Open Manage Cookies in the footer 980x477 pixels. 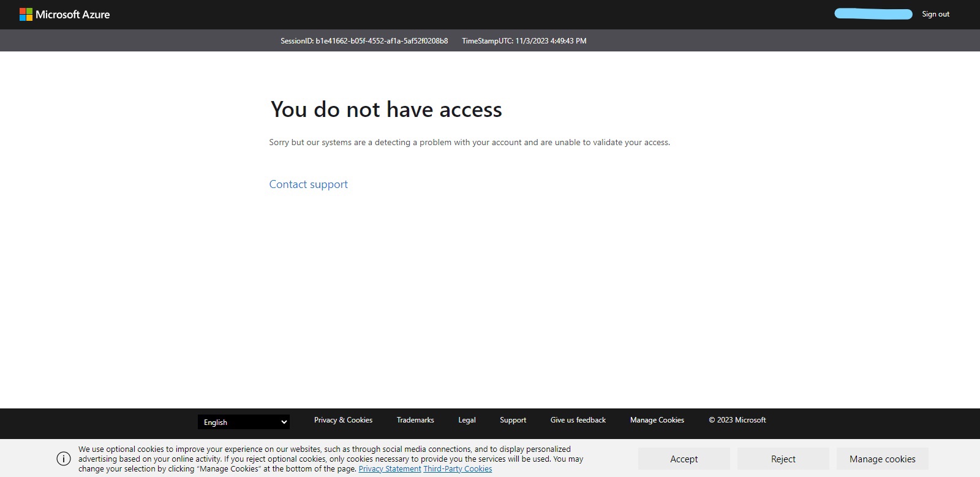click(x=657, y=420)
